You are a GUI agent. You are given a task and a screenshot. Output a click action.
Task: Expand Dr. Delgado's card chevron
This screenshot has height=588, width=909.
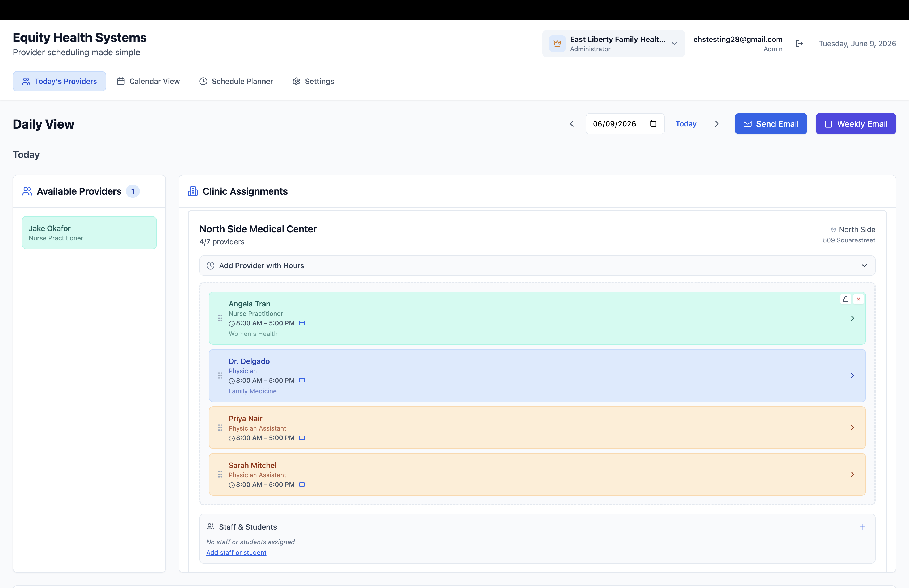coord(852,376)
